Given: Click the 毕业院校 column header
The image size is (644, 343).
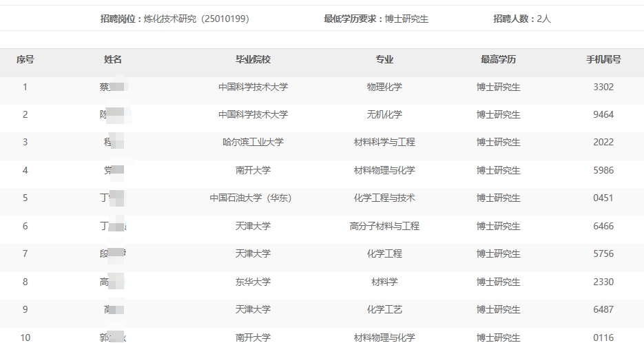Looking at the screenshot, I should [253, 60].
